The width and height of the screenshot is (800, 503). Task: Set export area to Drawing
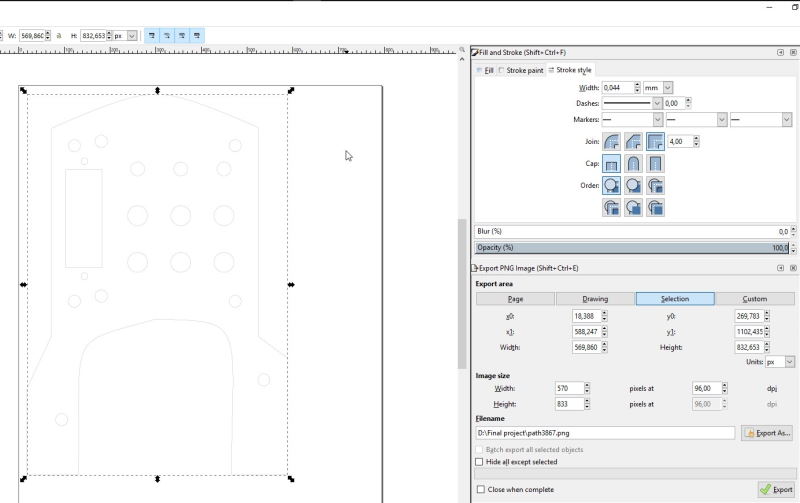pyautogui.click(x=595, y=299)
